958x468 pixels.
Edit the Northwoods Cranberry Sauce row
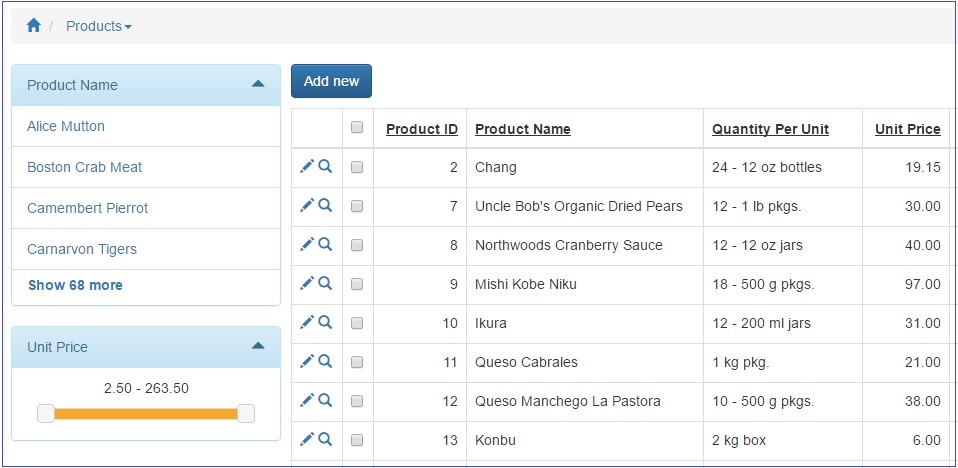[307, 244]
